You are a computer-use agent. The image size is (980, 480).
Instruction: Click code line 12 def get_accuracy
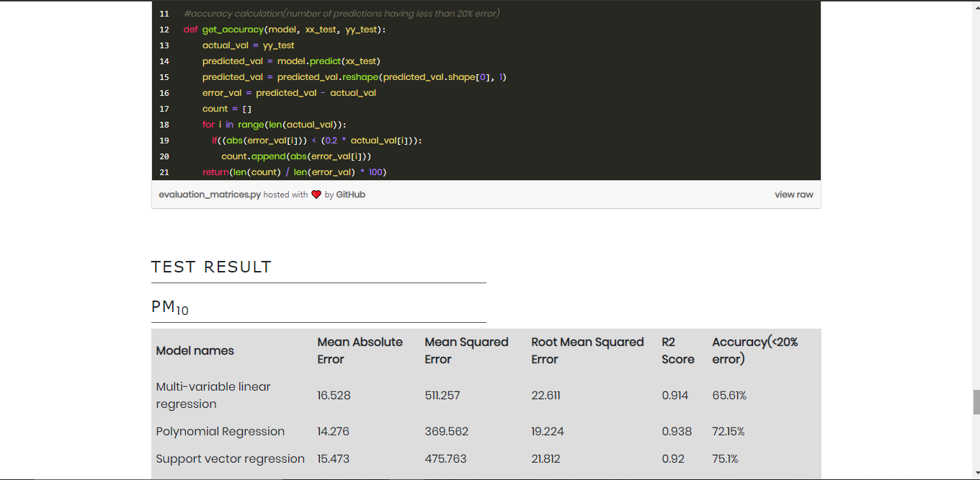click(x=285, y=30)
